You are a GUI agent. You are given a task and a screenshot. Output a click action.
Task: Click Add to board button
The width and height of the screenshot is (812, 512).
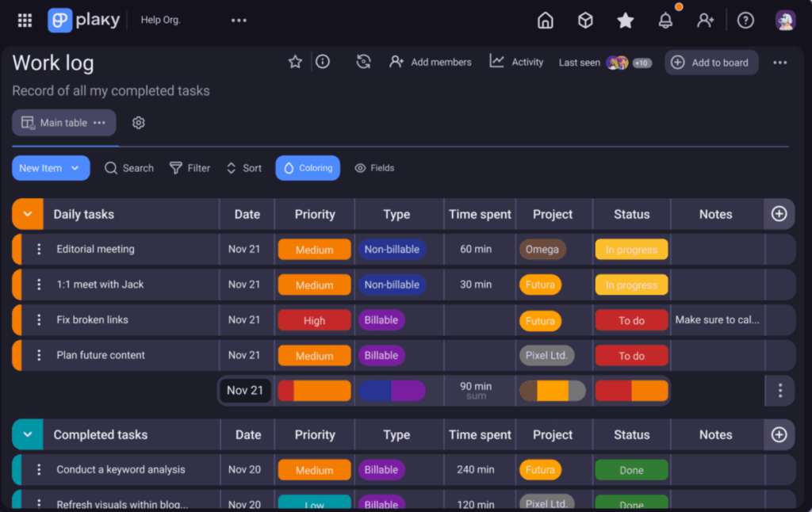[x=711, y=63]
